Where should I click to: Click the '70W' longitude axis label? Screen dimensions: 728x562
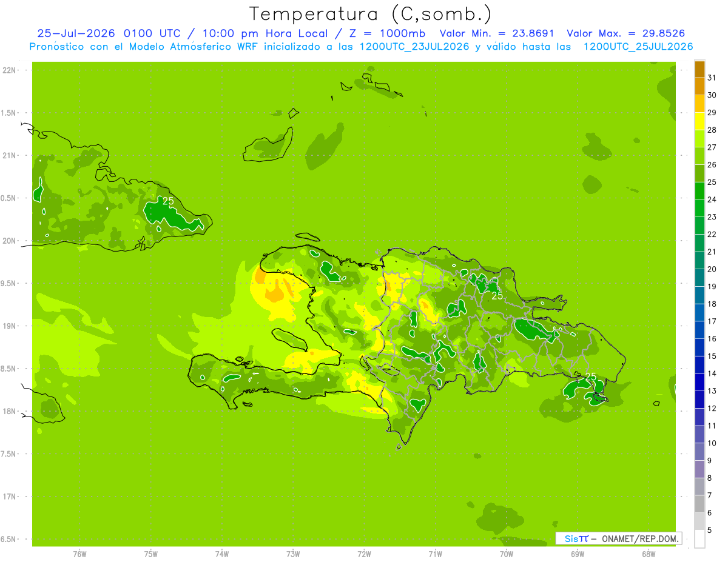pos(507,554)
